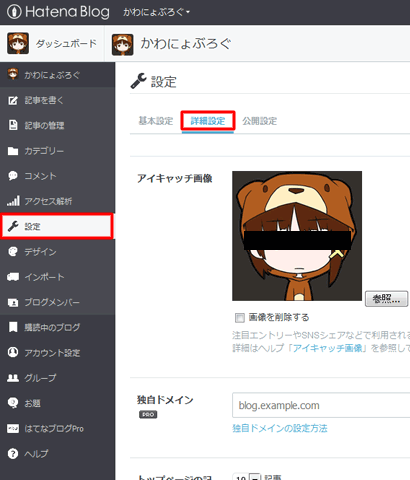The width and height of the screenshot is (410, 480).
Task: Open the 独自ドメインの設定方法 link
Action: (x=280, y=428)
